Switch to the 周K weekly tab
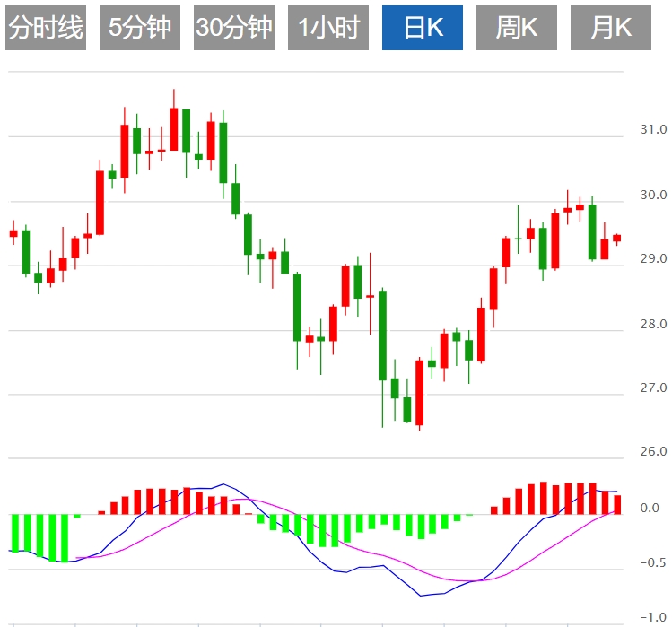Image resolution: width=672 pixels, height=627 pixels. (517, 28)
